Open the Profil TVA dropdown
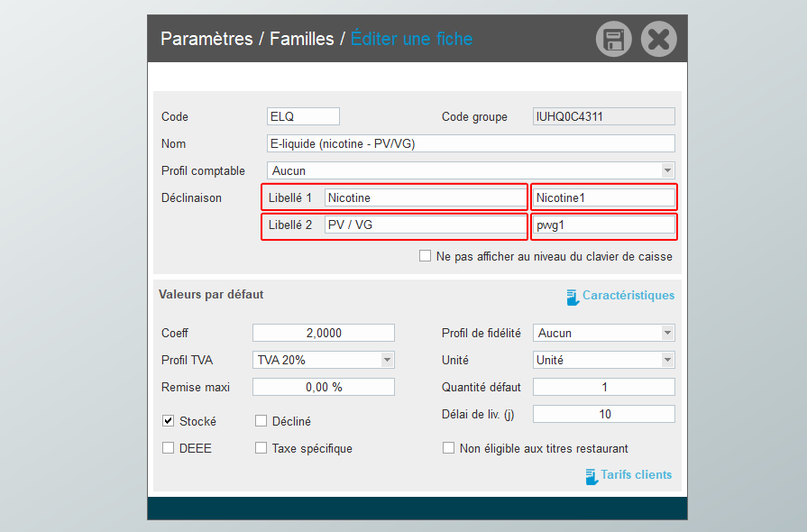807x532 pixels. (x=387, y=360)
